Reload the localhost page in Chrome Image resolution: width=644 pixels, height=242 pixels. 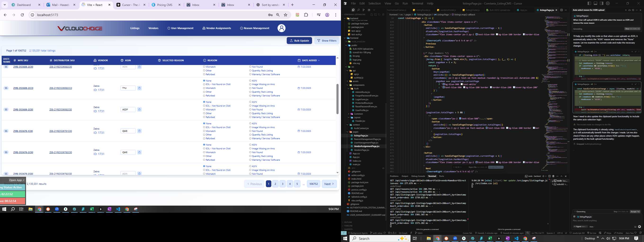pos(22,15)
